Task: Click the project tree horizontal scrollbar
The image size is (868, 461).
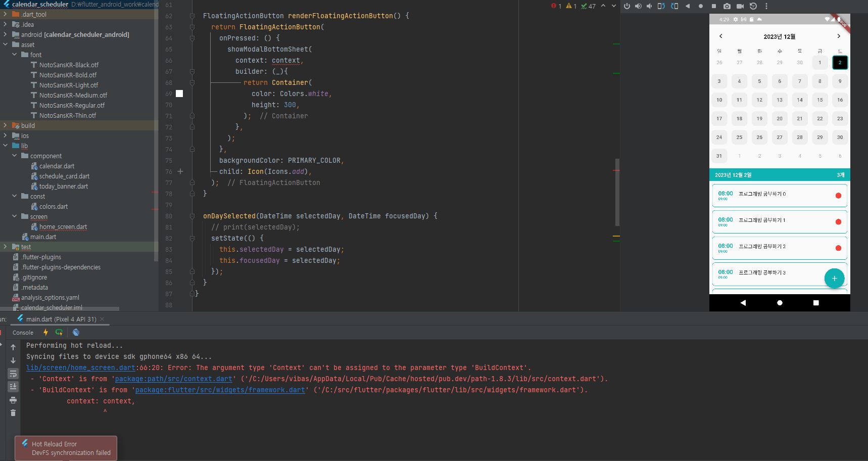Action: (x=60, y=308)
